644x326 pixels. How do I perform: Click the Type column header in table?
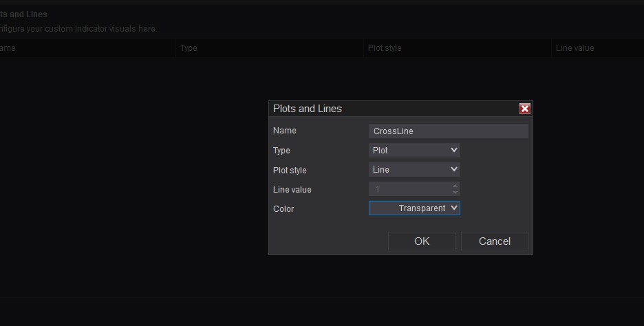tap(189, 48)
